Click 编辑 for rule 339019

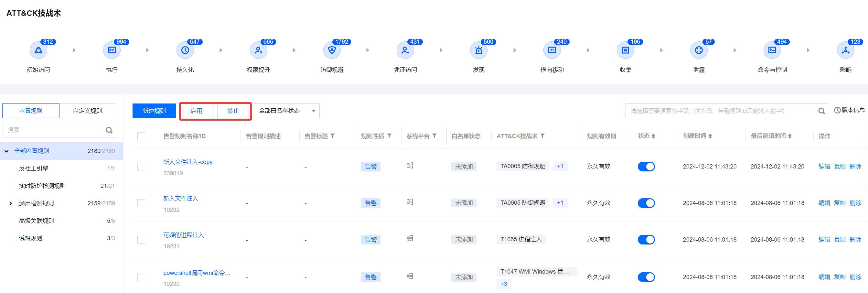click(x=824, y=167)
